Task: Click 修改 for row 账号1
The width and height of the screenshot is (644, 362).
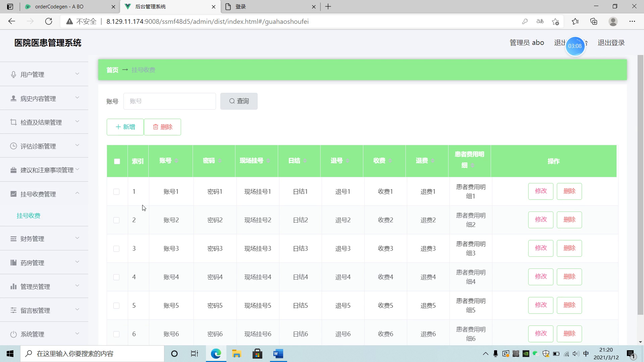Action: point(541,191)
